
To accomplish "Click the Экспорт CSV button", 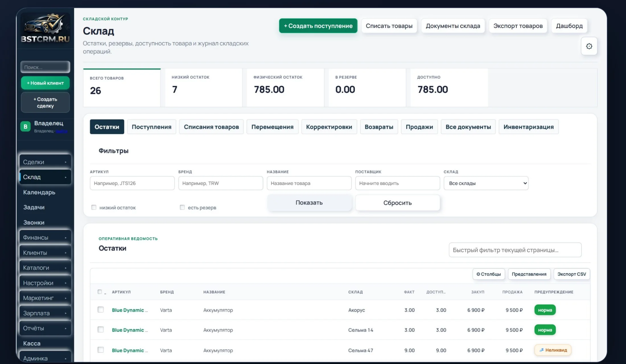I will [x=572, y=274].
